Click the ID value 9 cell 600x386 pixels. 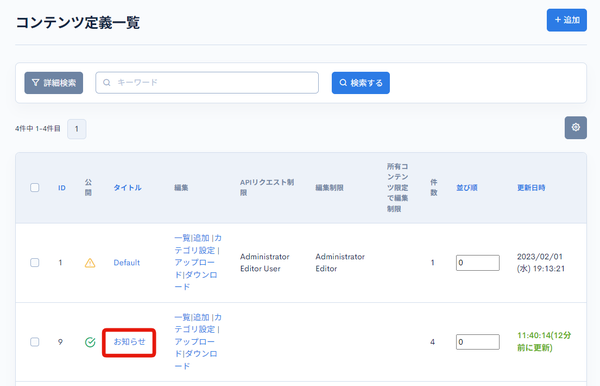coord(60,342)
